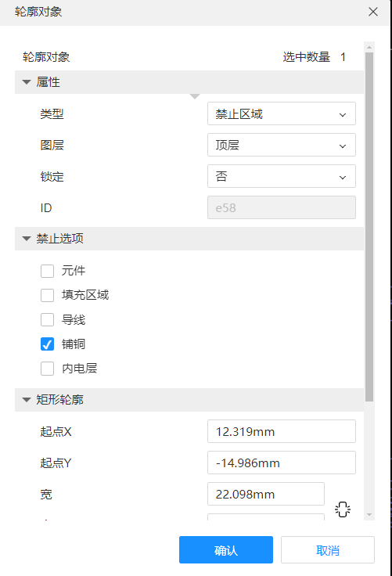Collapse the 禁止选项 section
The height and width of the screenshot is (576, 392).
[x=27, y=239]
